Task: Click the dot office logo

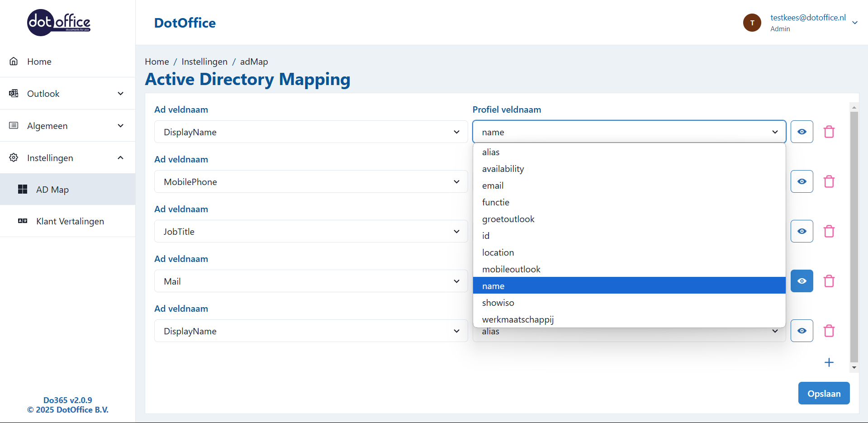Action: coord(59,23)
